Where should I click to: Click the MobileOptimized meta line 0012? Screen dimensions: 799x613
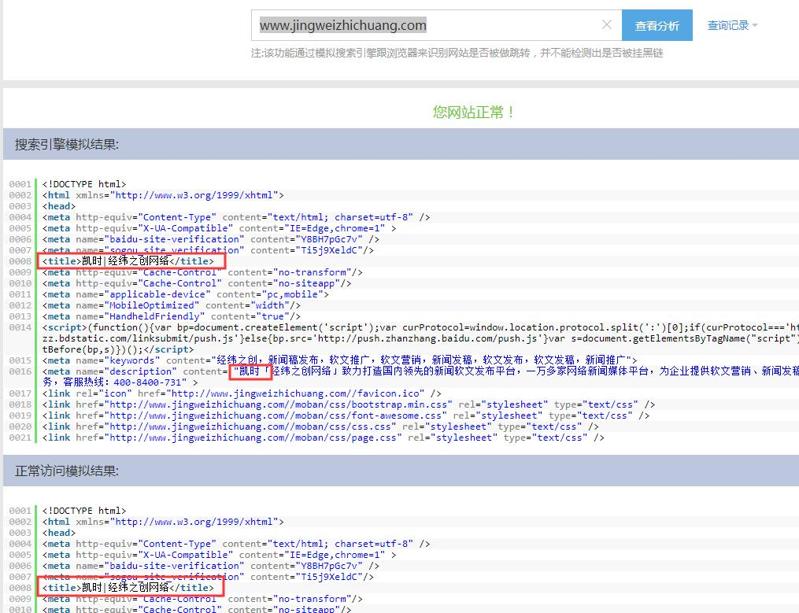pos(171,305)
